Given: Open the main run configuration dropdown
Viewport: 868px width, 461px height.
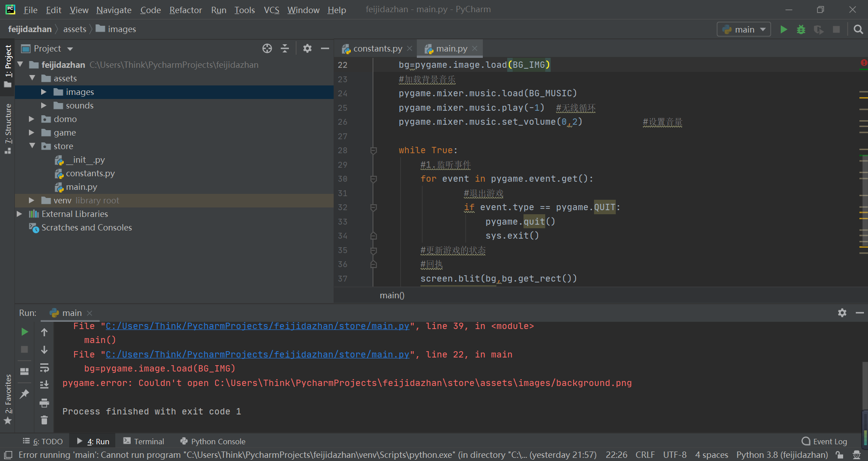Looking at the screenshot, I should [744, 29].
